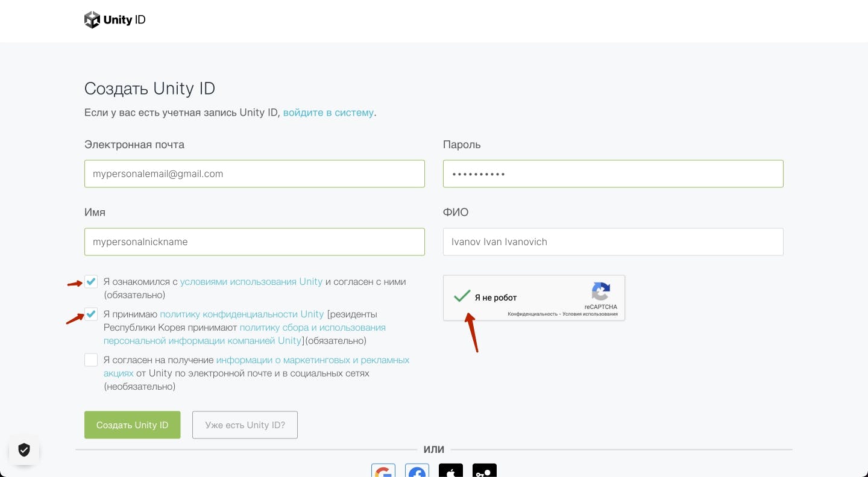
Task: Click the Unity ID logo
Action: click(115, 20)
